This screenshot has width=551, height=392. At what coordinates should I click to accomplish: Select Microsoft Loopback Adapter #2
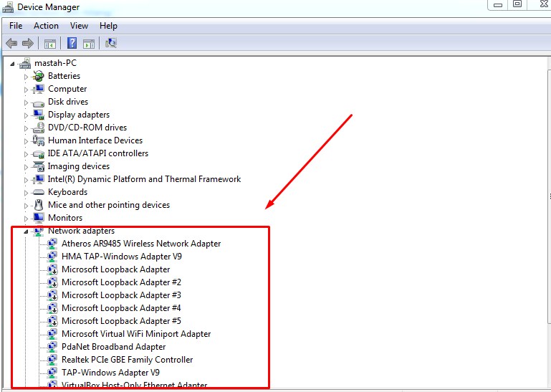(x=121, y=282)
